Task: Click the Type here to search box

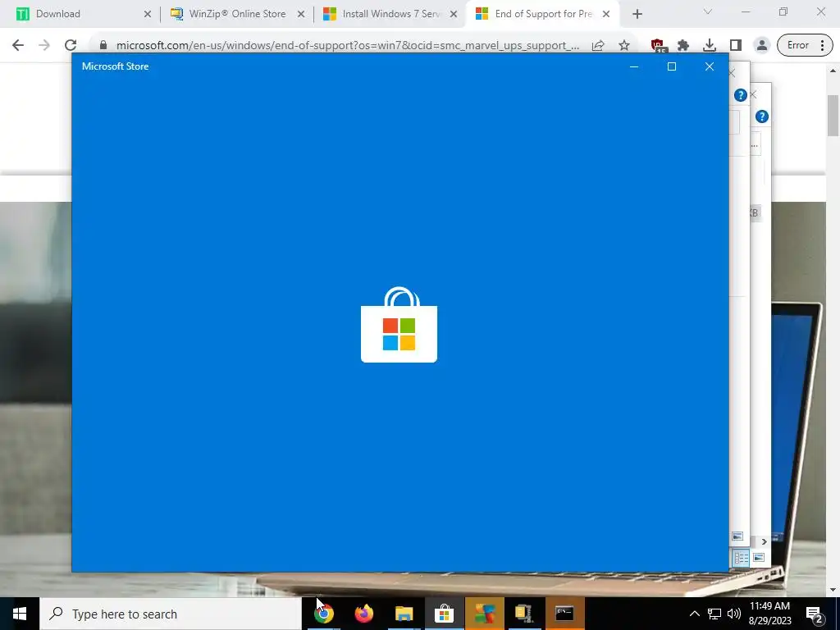Action: (x=171, y=614)
